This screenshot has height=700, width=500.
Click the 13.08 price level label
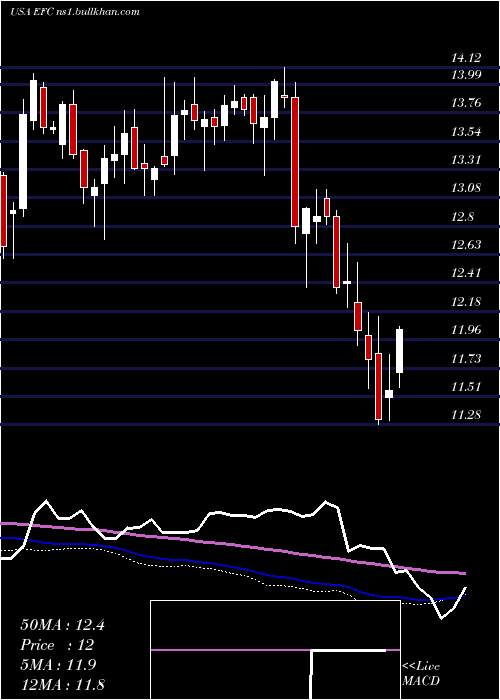(466, 188)
